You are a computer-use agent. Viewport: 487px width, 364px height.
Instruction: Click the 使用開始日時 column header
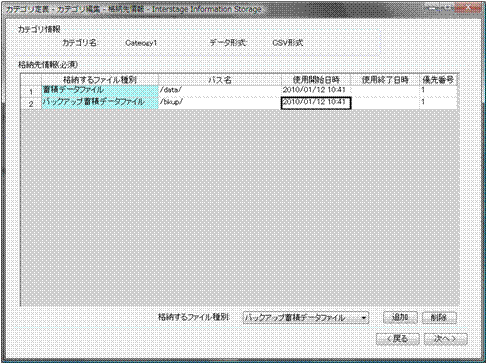click(x=316, y=80)
